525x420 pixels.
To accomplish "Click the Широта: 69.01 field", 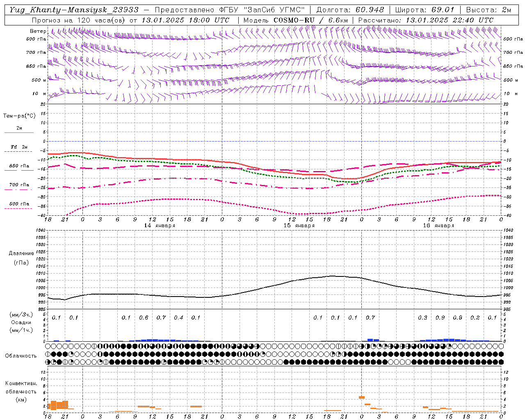I will [x=425, y=9].
